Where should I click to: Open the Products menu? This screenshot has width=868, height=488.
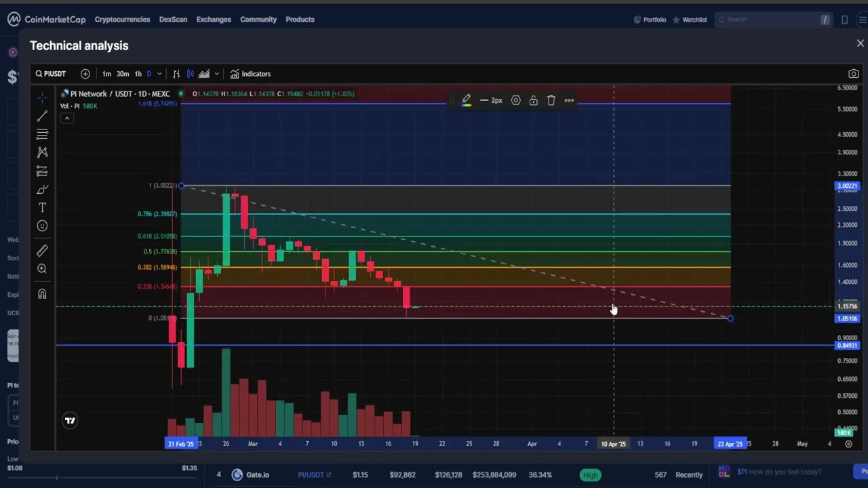(300, 20)
